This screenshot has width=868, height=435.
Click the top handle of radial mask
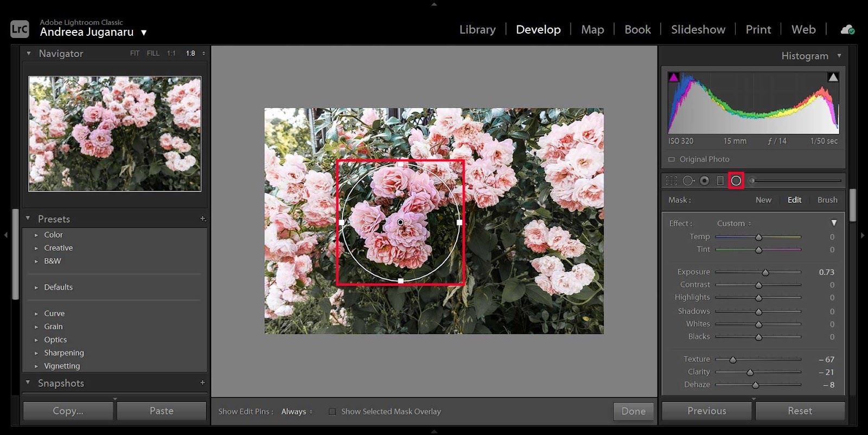tap(400, 164)
